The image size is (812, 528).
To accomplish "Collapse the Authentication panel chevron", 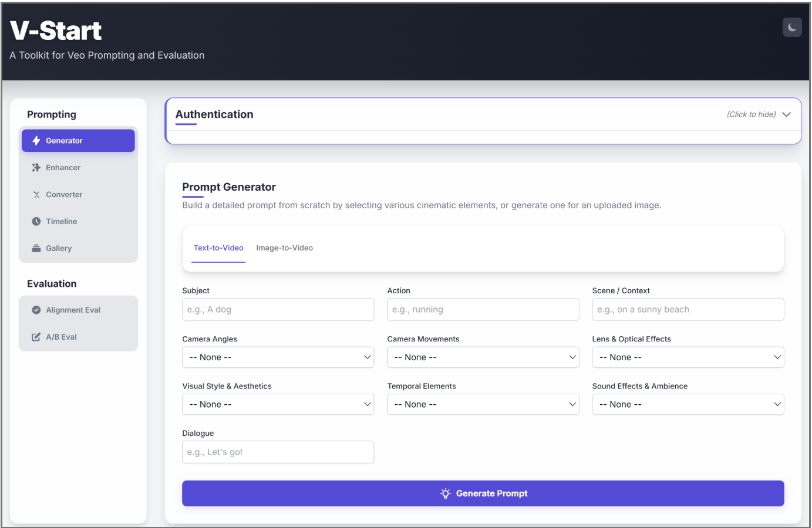I will coord(787,114).
